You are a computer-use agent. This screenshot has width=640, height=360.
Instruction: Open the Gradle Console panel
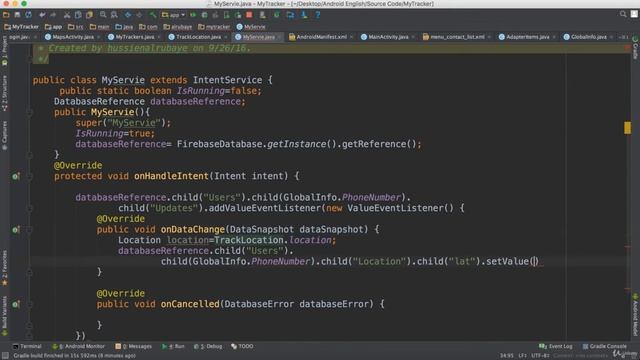(604, 346)
